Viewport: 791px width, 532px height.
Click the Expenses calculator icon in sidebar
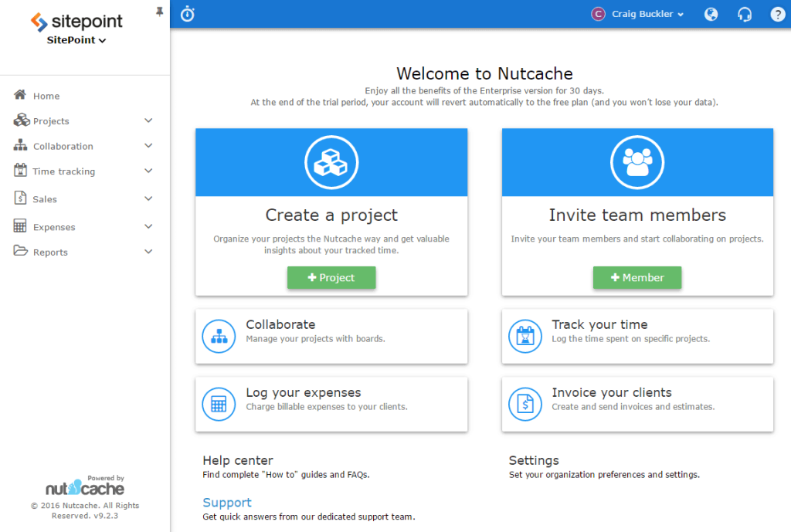tap(20, 226)
